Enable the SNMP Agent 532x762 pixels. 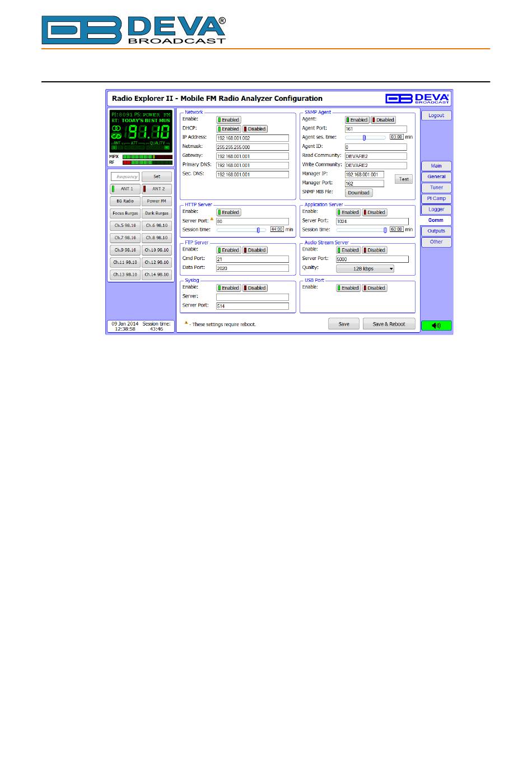[x=357, y=120]
